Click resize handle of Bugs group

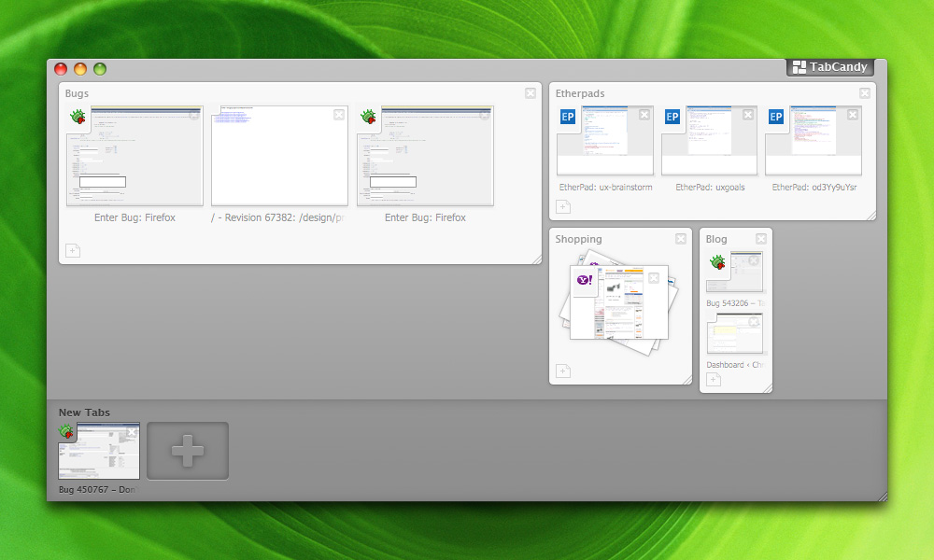(536, 259)
